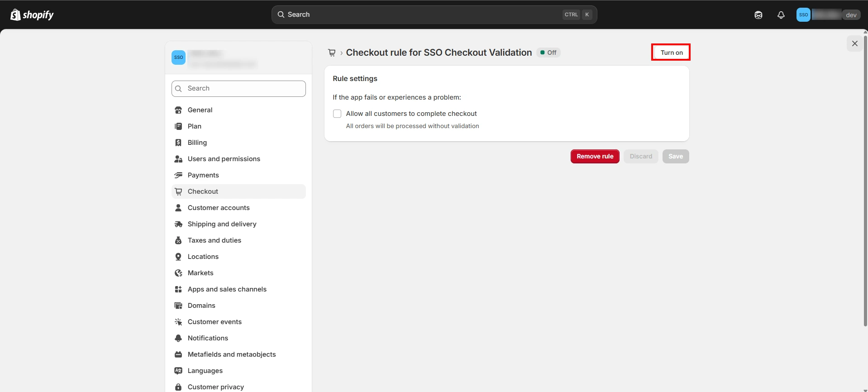868x392 pixels.
Task: Go to Apps and sales channels
Action: 238,289
